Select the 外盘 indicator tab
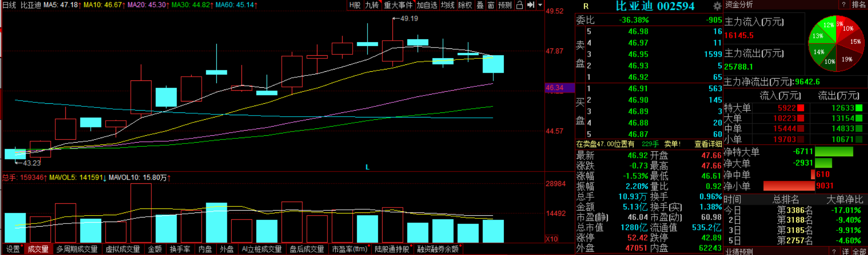The width and height of the screenshot is (868, 255). (x=227, y=249)
